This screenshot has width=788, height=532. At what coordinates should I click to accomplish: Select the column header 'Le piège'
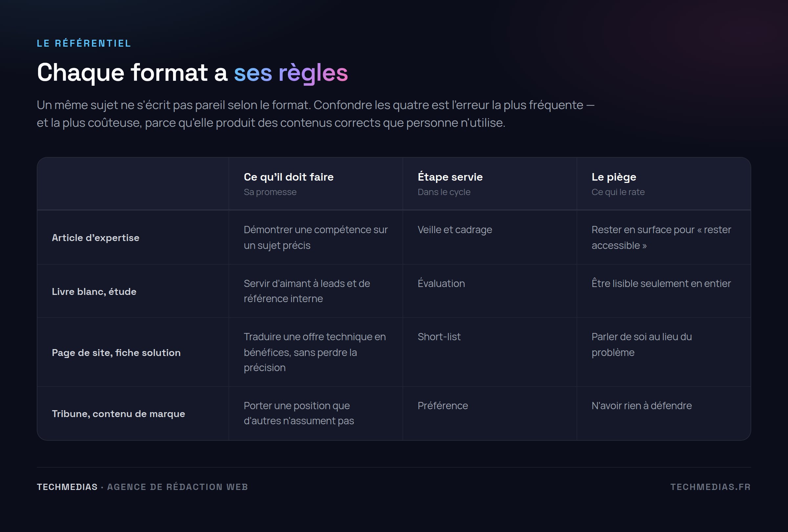pos(614,177)
